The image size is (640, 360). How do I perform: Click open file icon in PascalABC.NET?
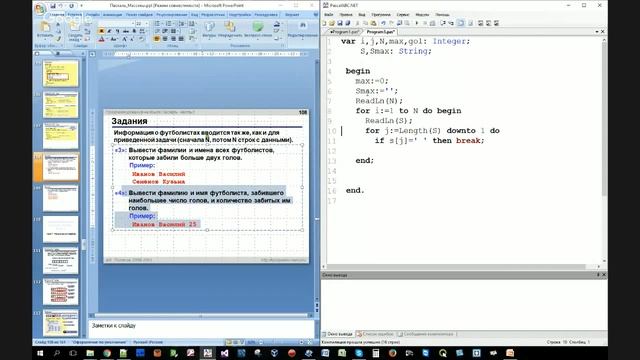(x=332, y=23)
